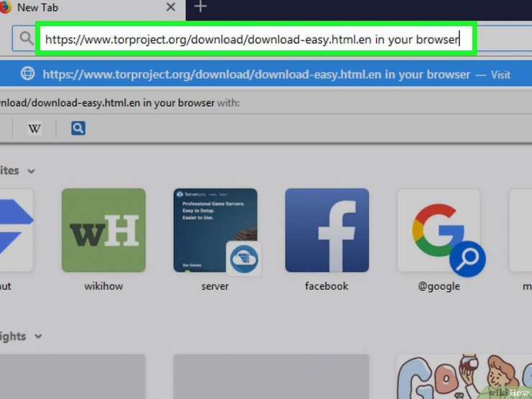The width and height of the screenshot is (532, 399).
Task: Close the New Tab tab
Action: click(x=171, y=7)
